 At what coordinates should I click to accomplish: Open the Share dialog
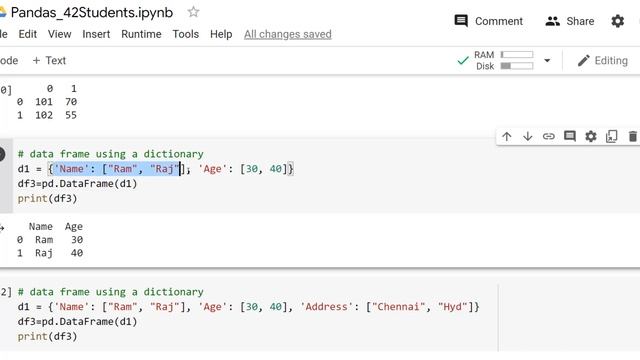tap(570, 21)
